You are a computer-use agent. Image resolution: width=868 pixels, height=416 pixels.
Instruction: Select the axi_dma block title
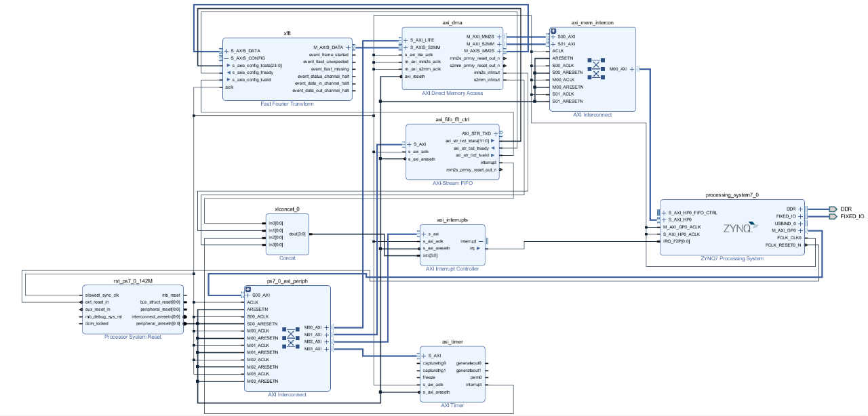click(x=452, y=22)
